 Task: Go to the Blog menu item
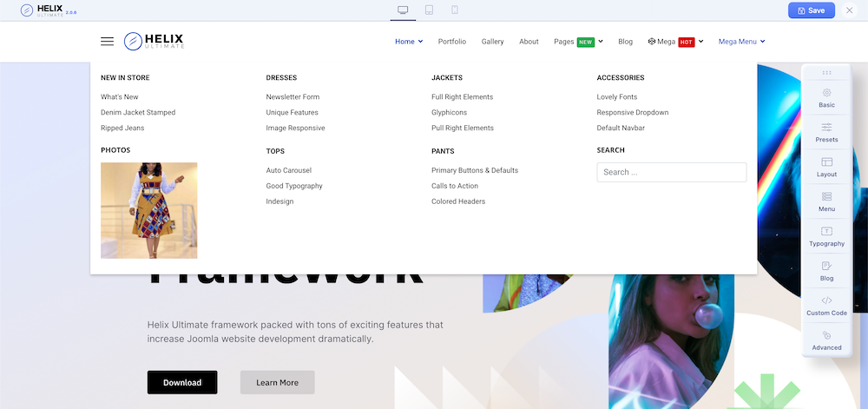point(625,42)
